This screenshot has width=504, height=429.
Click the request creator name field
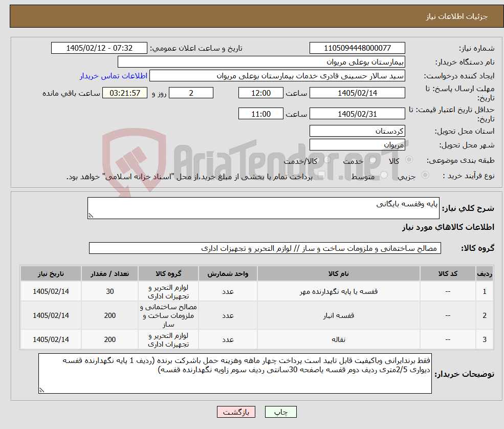(x=277, y=76)
